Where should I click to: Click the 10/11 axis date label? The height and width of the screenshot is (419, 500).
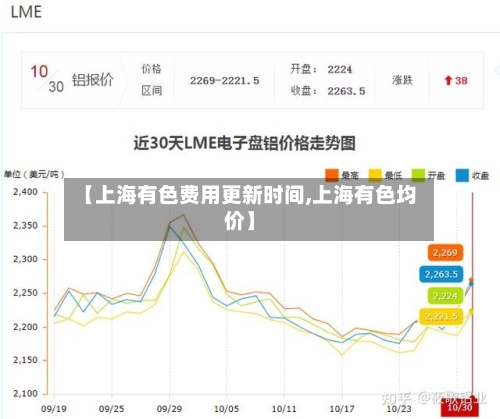click(x=284, y=408)
